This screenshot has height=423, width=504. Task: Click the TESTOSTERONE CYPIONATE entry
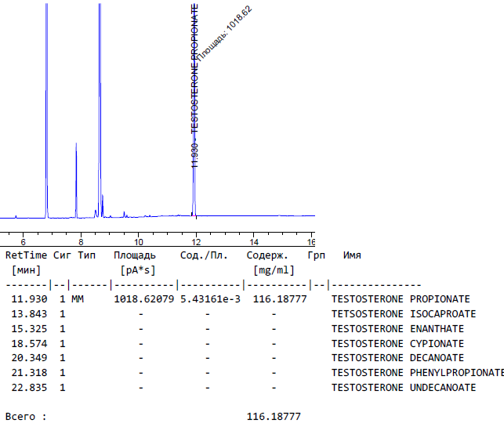pos(397,344)
